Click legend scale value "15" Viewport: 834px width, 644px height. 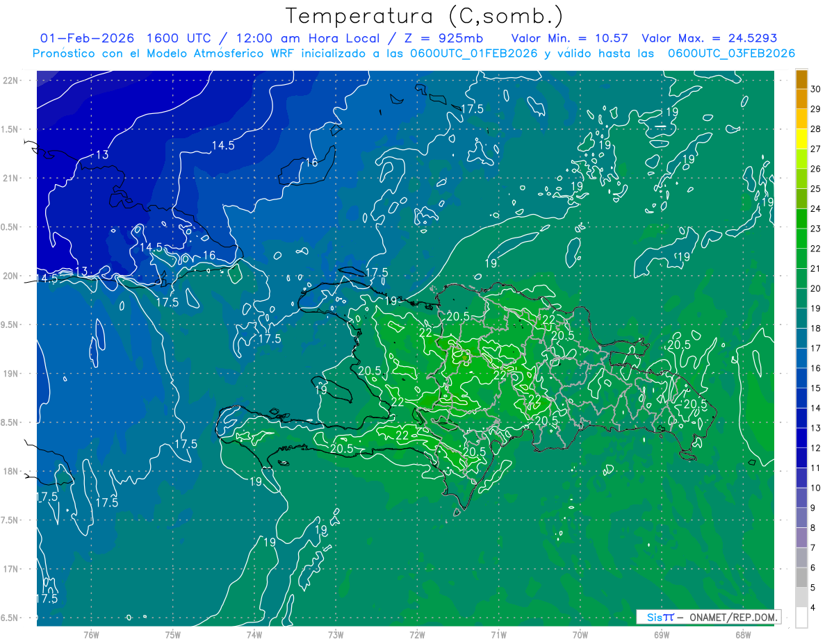[816, 388]
